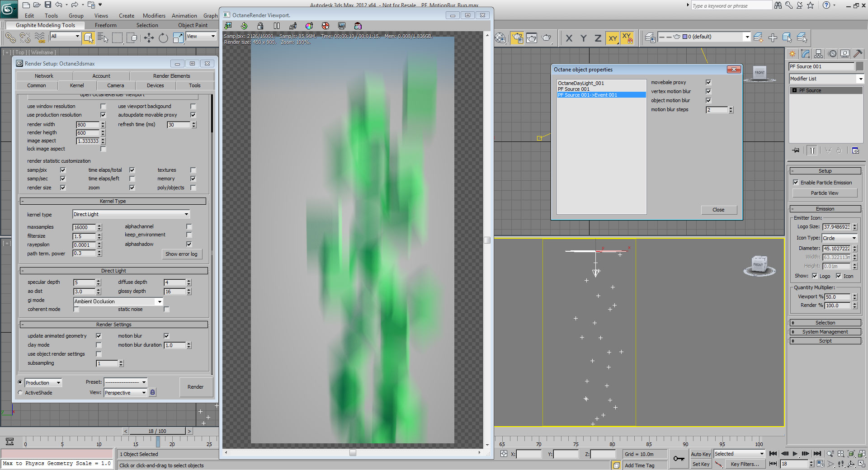The width and height of the screenshot is (868, 470).
Task: Open the Create command panel tab
Action: coord(793,54)
